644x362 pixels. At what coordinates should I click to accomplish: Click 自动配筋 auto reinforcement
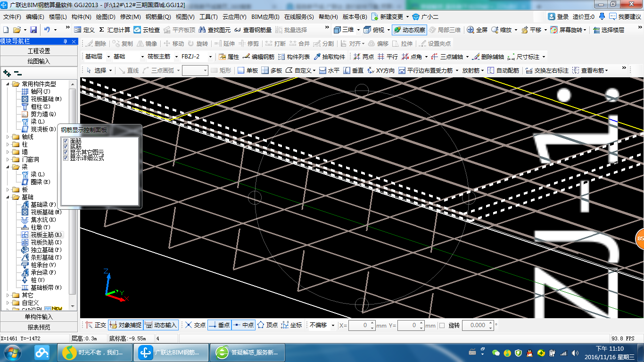(503, 70)
